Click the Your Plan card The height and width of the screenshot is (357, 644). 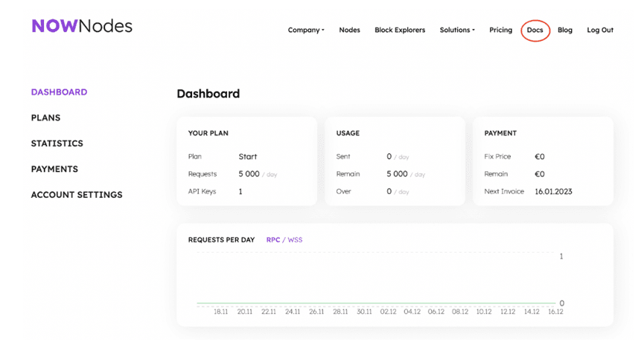pos(246,161)
